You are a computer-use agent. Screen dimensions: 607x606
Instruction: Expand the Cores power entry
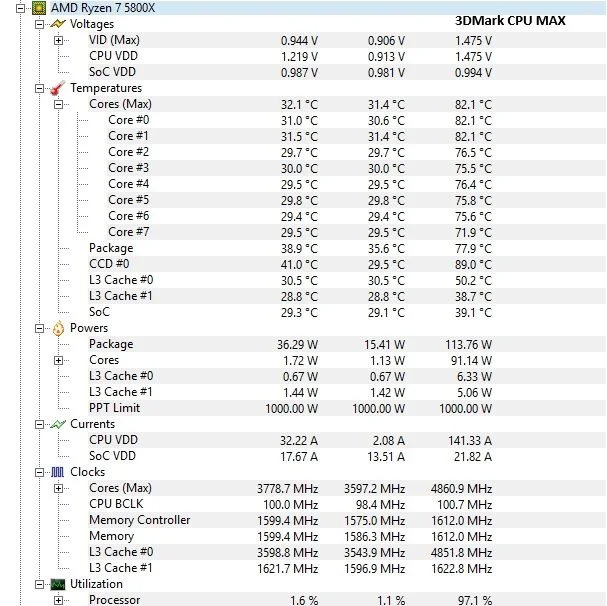coord(58,361)
